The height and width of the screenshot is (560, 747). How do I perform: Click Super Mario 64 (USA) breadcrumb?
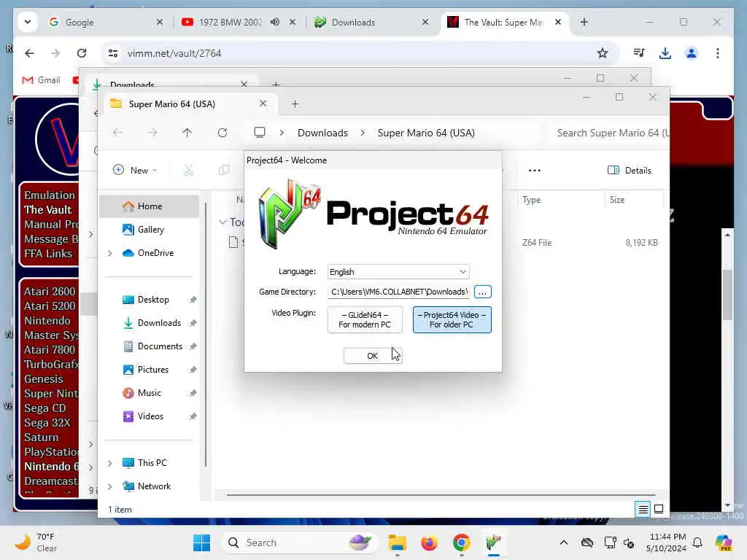[426, 133]
